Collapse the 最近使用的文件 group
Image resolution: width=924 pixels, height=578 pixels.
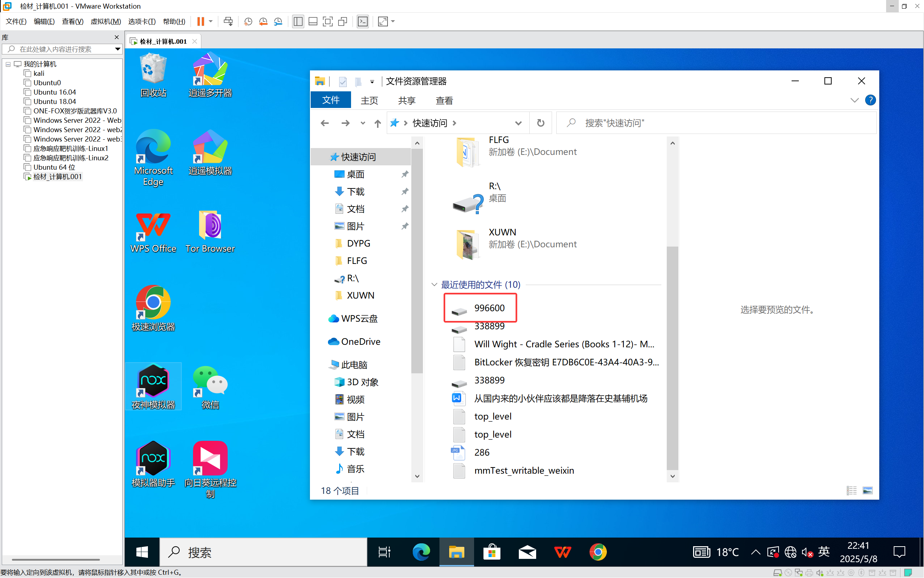tap(434, 284)
